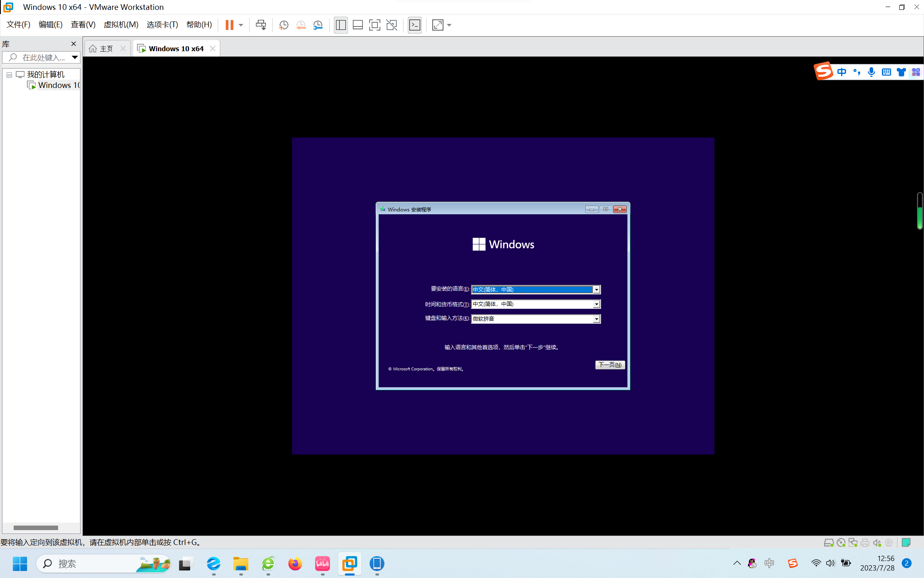Toggle Sogou Chinese/English input mode
This screenshot has width=924, height=578.
pos(841,72)
